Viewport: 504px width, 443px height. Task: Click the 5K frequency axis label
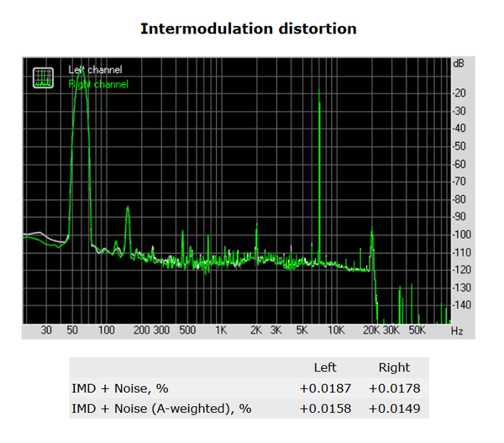coord(302,330)
